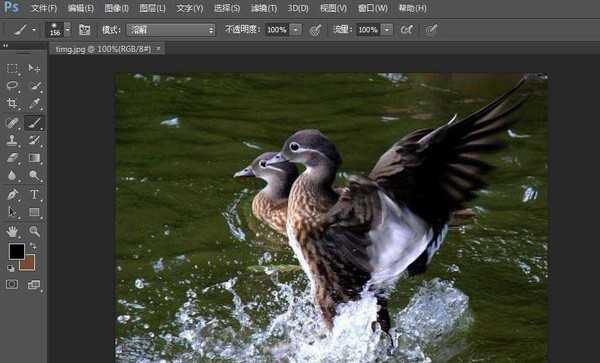
Task: Select the Pen tool
Action: 12,194
